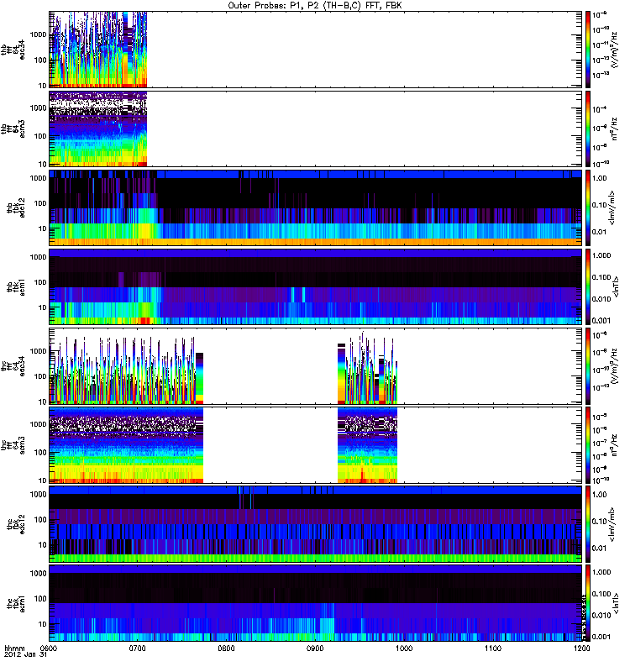Screen dimensions: 630x672
Task: Click the 'thc fbk edc12' panel axis label
Action: coord(15,523)
